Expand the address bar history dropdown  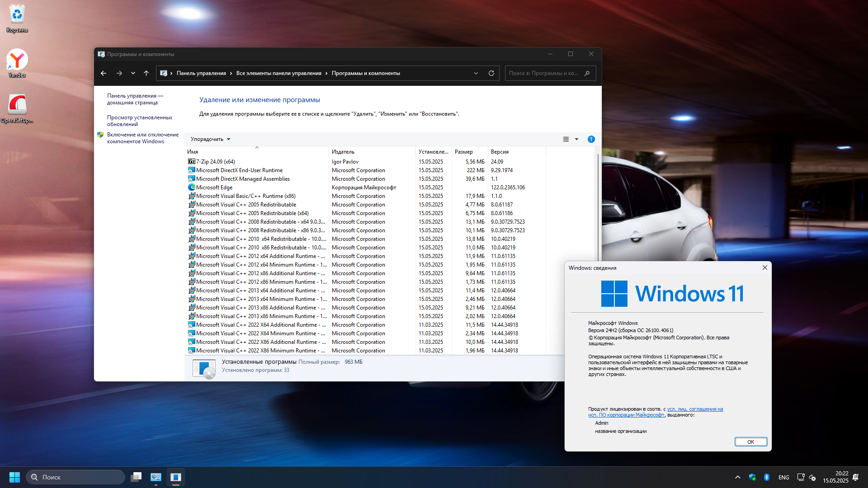(x=476, y=73)
